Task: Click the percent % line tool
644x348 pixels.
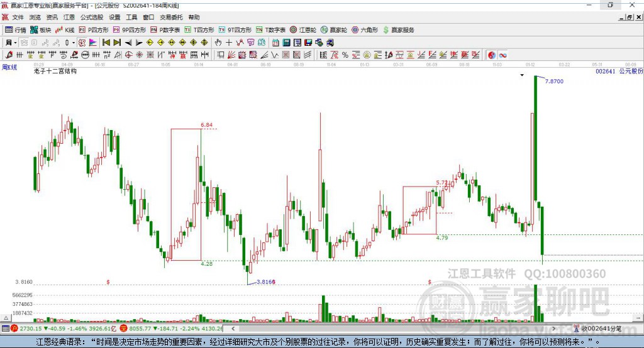Action: [345, 55]
